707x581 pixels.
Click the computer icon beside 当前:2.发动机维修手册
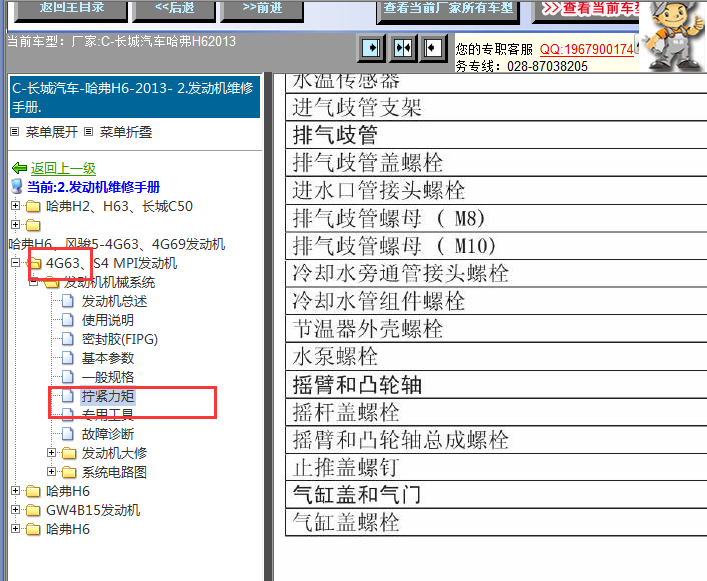[x=17, y=187]
